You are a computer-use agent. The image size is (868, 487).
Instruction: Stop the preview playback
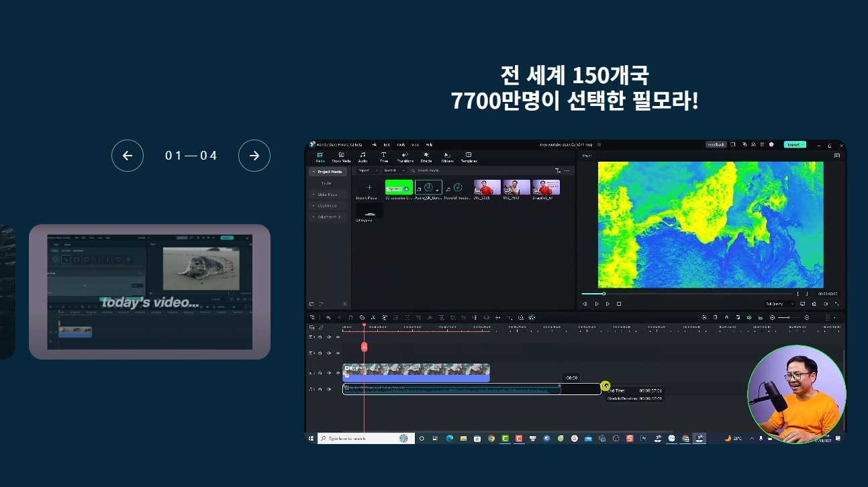click(x=619, y=304)
